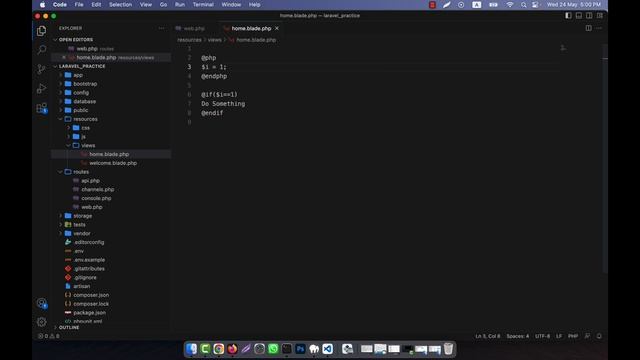Screen dimensions: 640x360
Task: Place cursor on the Do Something line
Action: 223,104
